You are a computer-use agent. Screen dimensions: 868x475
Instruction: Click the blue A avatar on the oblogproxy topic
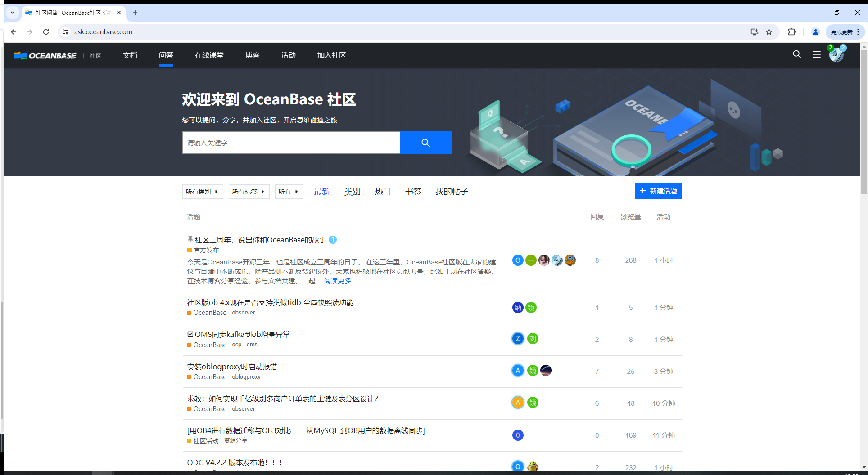coord(518,371)
